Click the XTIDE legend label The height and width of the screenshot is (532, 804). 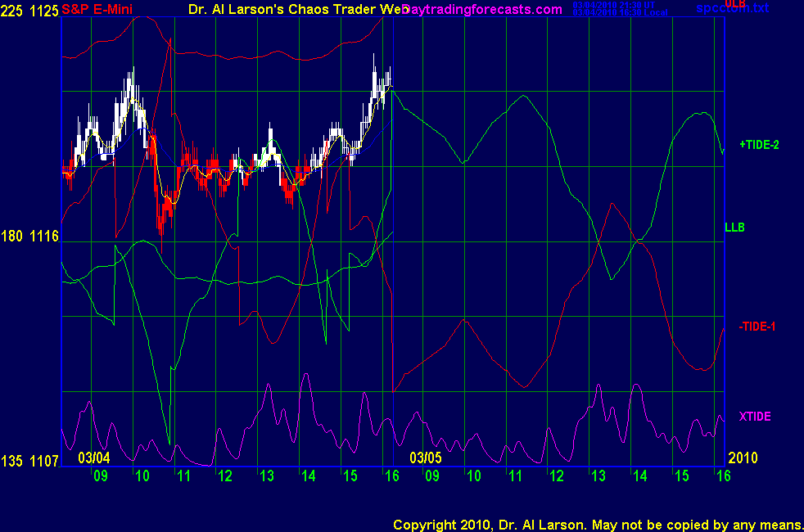(755, 417)
